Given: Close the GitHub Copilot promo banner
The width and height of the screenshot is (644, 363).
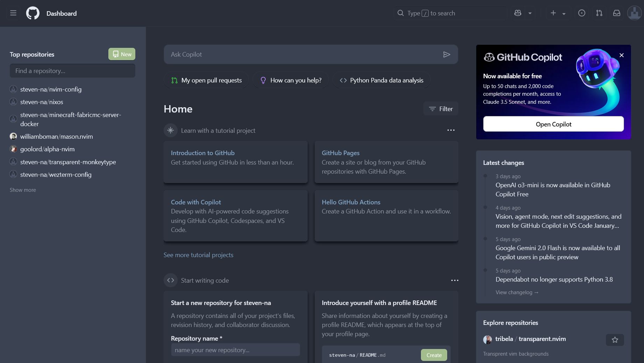Looking at the screenshot, I should point(622,55).
